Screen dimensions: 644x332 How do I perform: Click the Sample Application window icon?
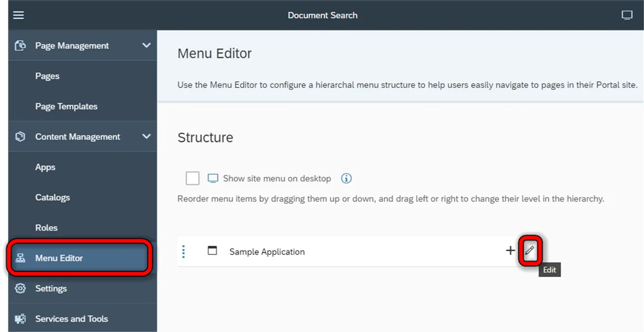(x=213, y=251)
